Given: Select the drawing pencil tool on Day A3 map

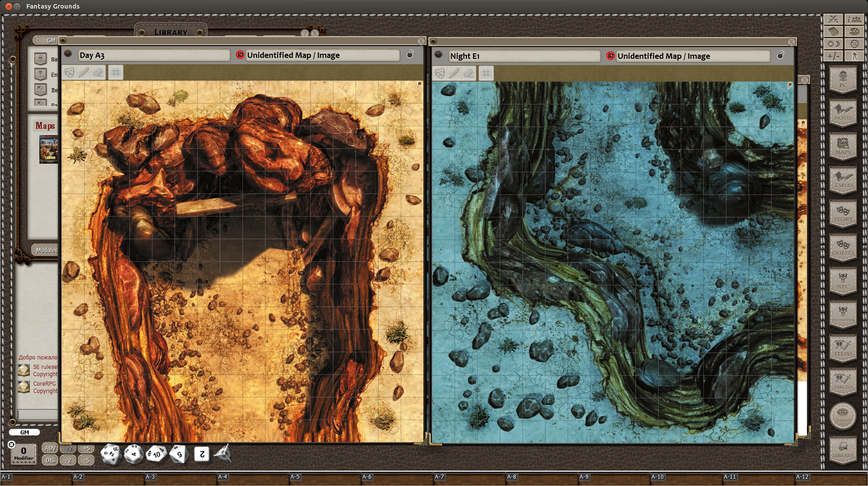Looking at the screenshot, I should (84, 73).
